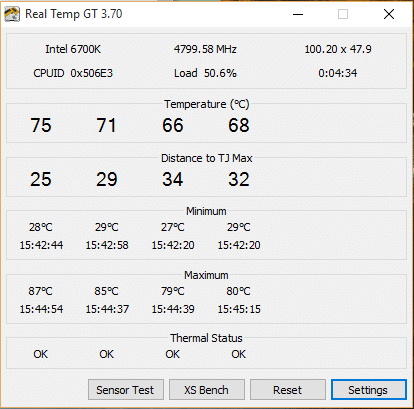
Task: Click the 4799.58 MHz clock speed reading
Action: pyautogui.click(x=205, y=49)
